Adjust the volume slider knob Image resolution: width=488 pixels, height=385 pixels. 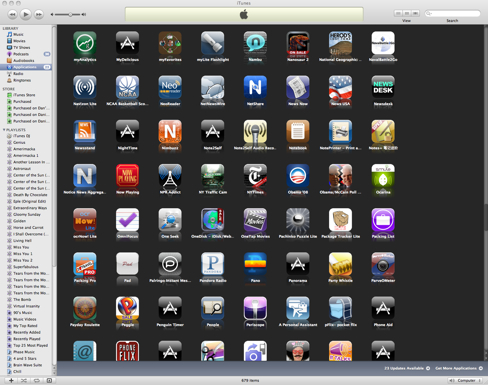[70, 14]
